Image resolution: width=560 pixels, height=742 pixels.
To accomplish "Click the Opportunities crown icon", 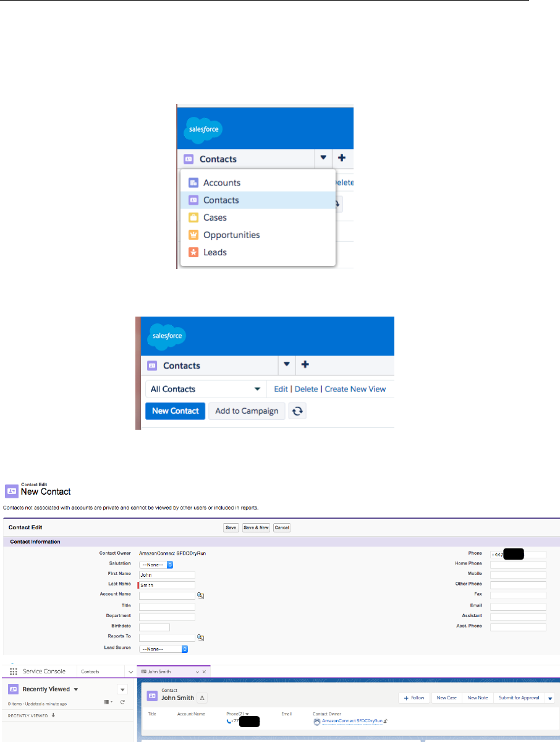I will pos(193,235).
